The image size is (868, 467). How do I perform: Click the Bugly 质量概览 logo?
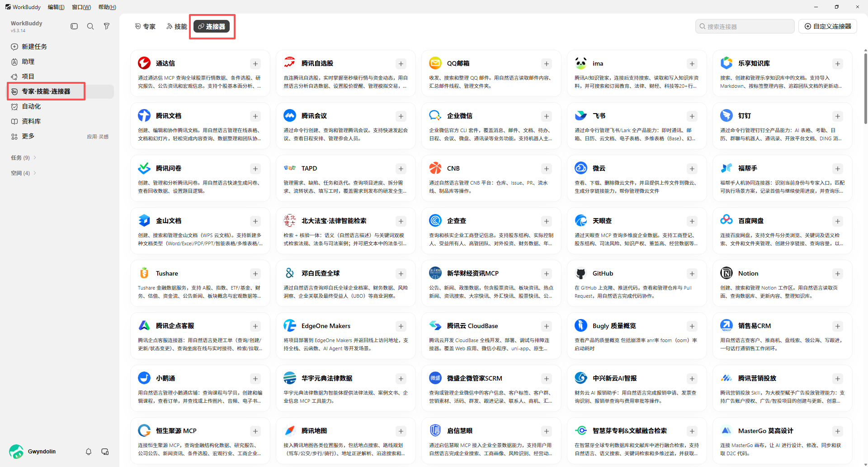[x=581, y=325]
